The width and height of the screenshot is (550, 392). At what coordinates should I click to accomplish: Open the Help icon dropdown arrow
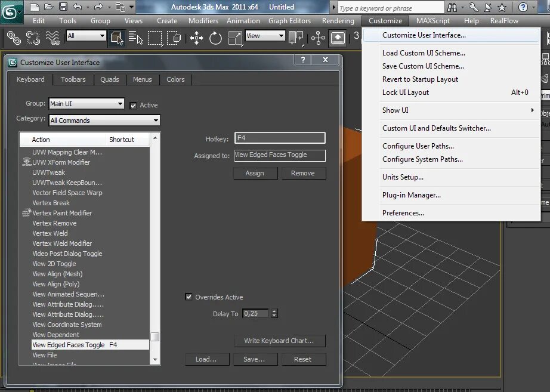(x=534, y=7)
